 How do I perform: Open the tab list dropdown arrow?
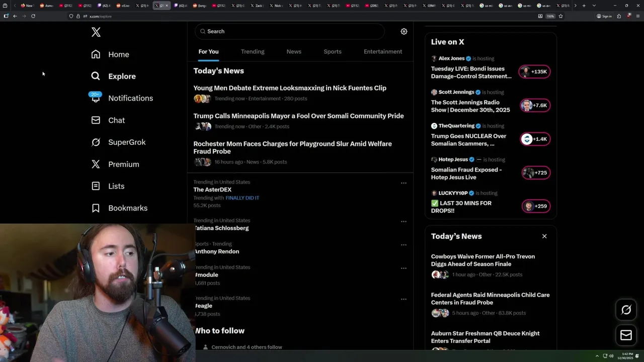[x=594, y=6]
